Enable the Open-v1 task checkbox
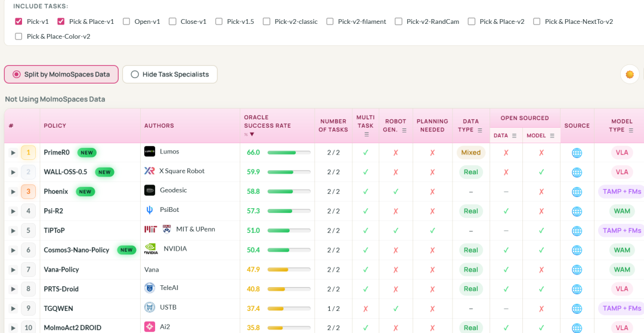The width and height of the screenshot is (644, 333). point(126,21)
